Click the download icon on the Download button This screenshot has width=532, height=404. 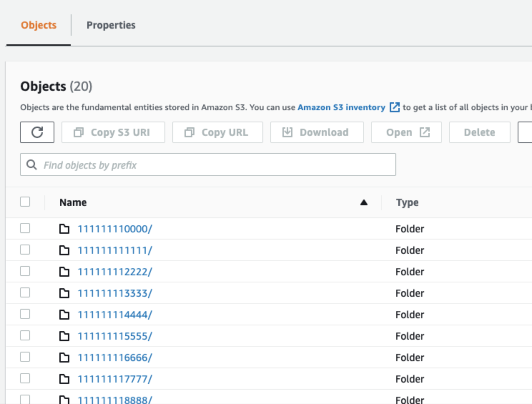tap(287, 132)
